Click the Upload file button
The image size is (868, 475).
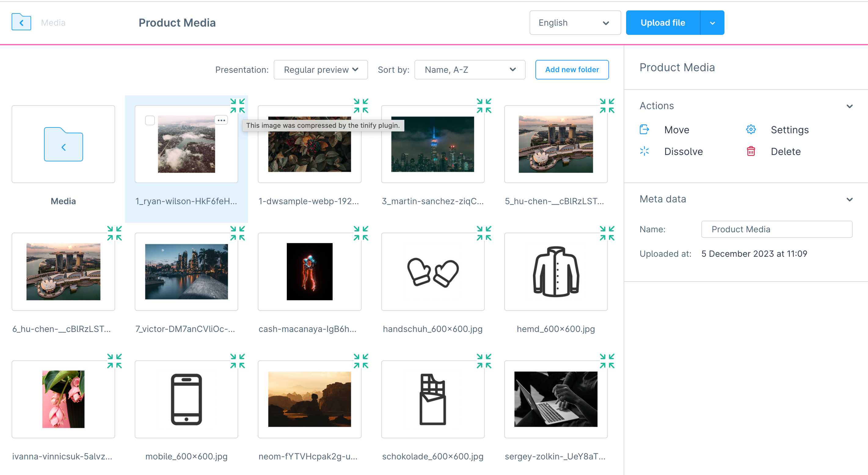click(663, 22)
